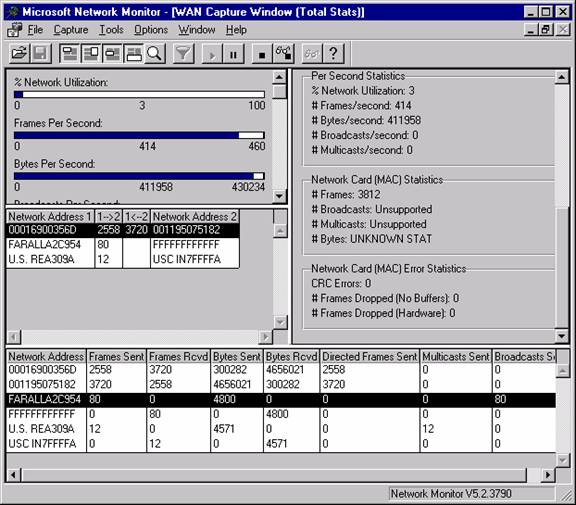Screen dimensions: 576x505
Task: Pause the capture with the pause button
Action: coord(233,54)
